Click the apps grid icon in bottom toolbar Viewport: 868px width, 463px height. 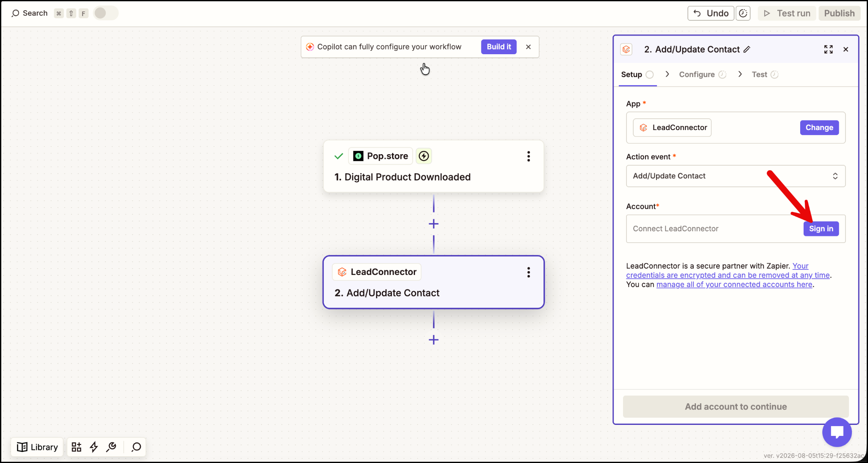point(76,447)
